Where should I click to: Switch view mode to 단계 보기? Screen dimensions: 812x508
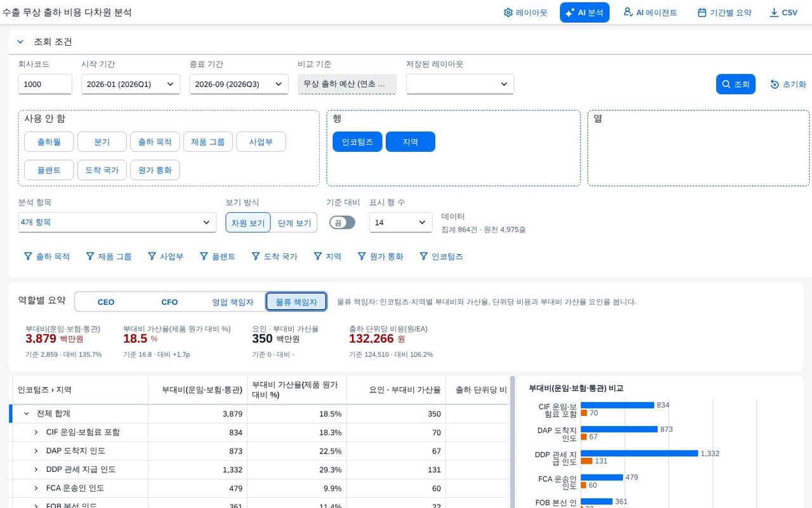click(294, 223)
